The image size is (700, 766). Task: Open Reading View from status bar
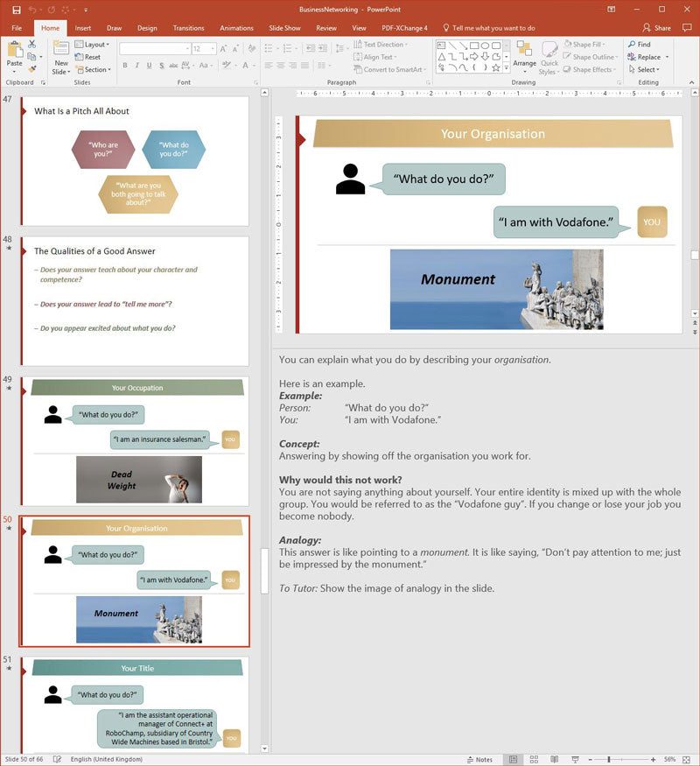[x=555, y=759]
